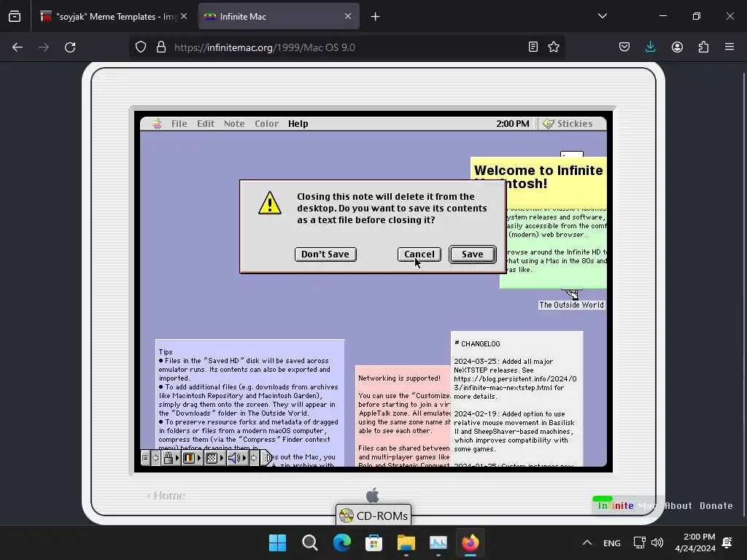Toggle reader view
747x560 pixels.
pos(533,47)
